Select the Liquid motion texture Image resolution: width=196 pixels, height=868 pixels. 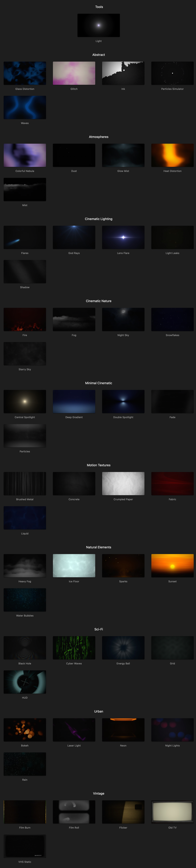pyautogui.click(x=25, y=518)
